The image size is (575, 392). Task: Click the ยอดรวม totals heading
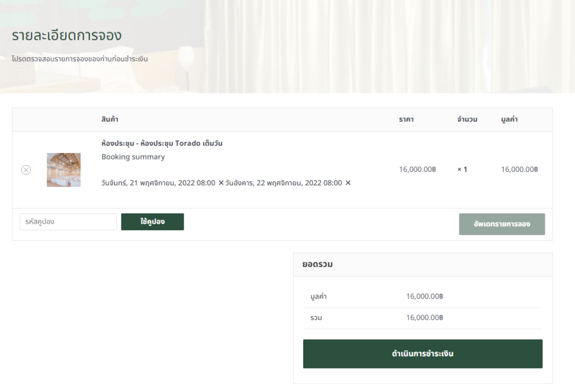tap(317, 265)
